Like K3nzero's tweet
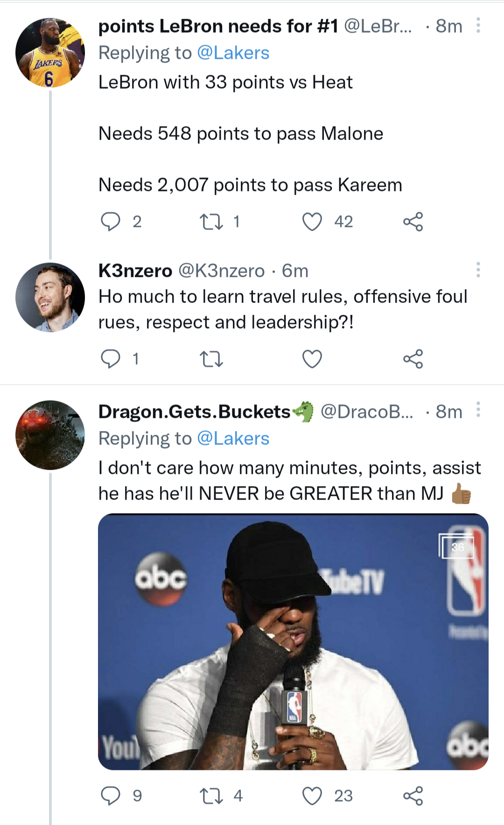Image resolution: width=504 pixels, height=825 pixels. pyautogui.click(x=312, y=359)
